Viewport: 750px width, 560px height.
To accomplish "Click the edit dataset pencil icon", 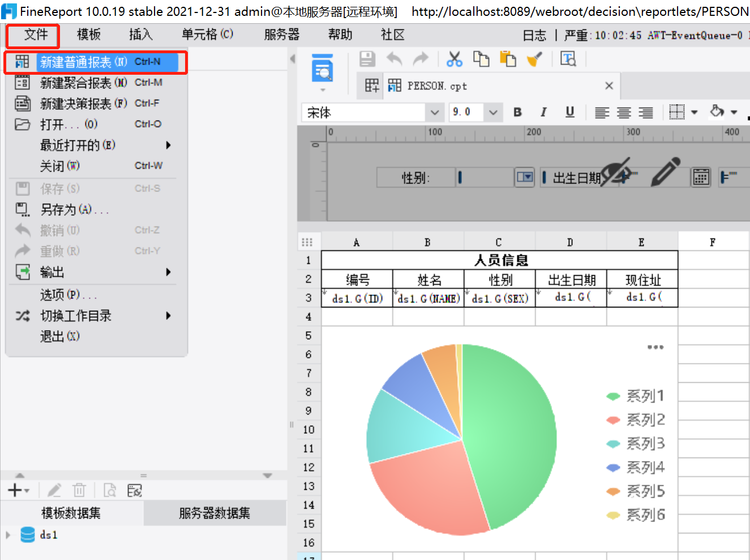I will point(54,490).
